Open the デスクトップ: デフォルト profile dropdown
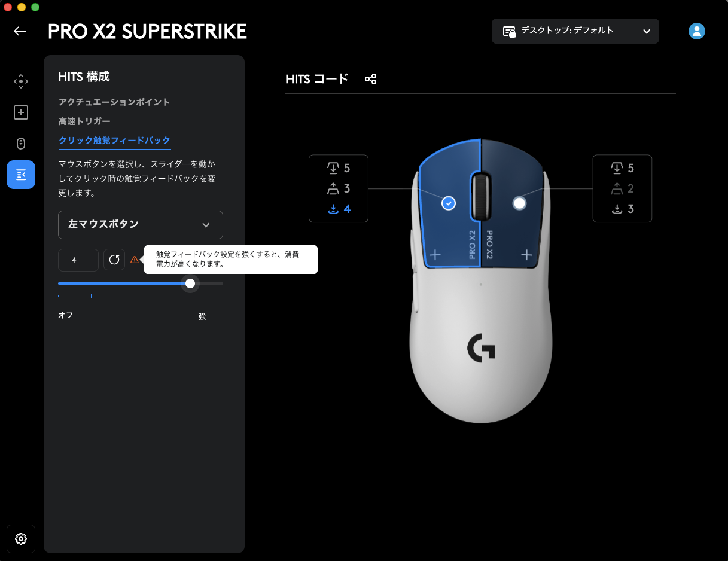 (575, 31)
